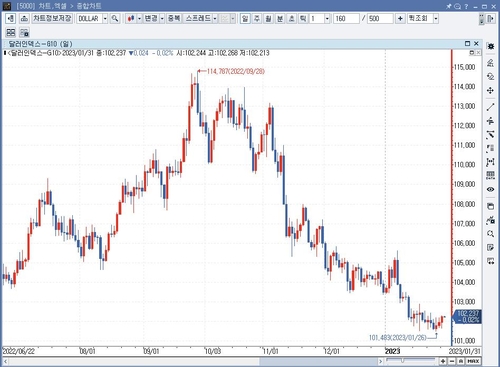Click the bar count field showing 160
Viewport: 500px width, 367px height.
click(x=346, y=18)
